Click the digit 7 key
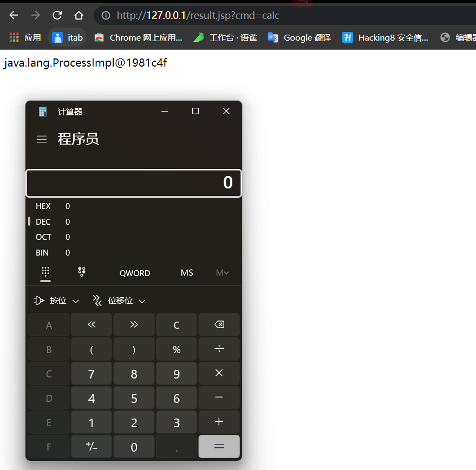Screen dimensions: 476x470 click(x=92, y=373)
